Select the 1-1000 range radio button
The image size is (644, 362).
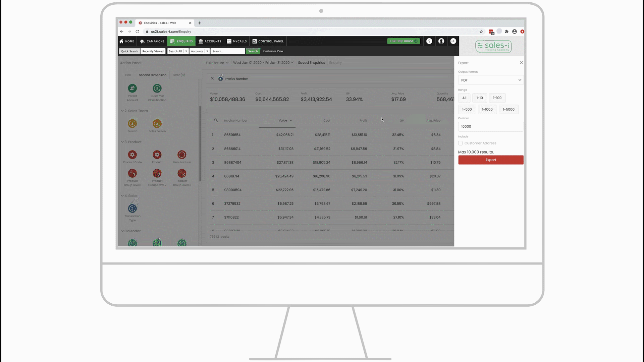tap(487, 109)
